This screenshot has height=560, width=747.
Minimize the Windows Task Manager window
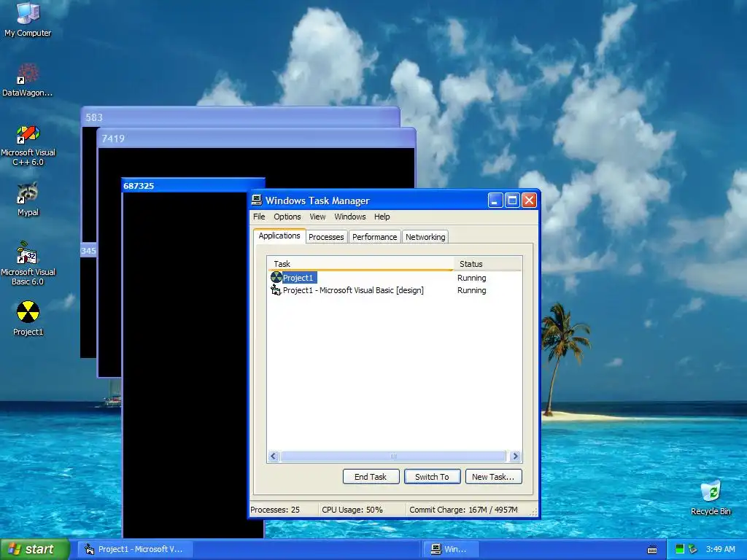tap(495, 201)
